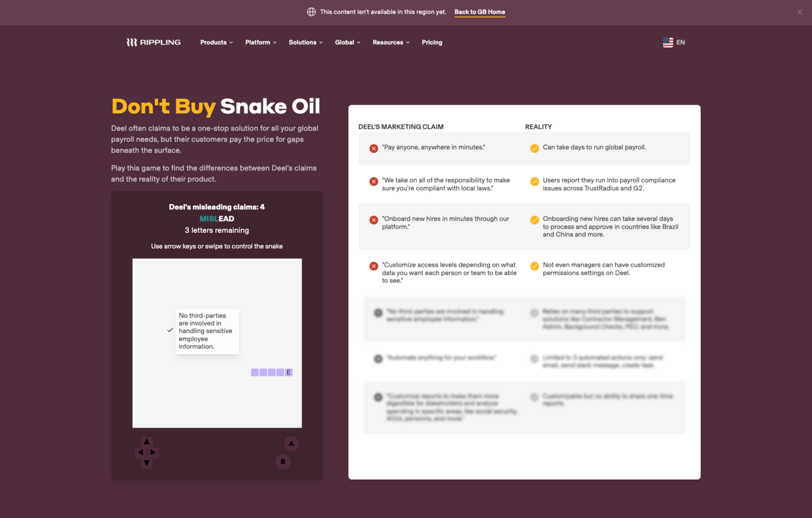Click the US flag language icon
The image size is (812, 518).
(667, 42)
